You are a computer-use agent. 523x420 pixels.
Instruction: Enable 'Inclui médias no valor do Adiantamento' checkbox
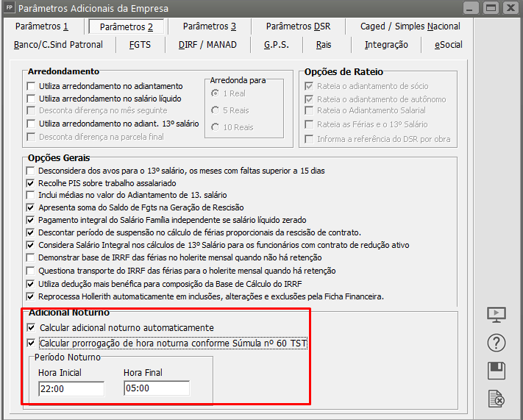[x=31, y=195]
